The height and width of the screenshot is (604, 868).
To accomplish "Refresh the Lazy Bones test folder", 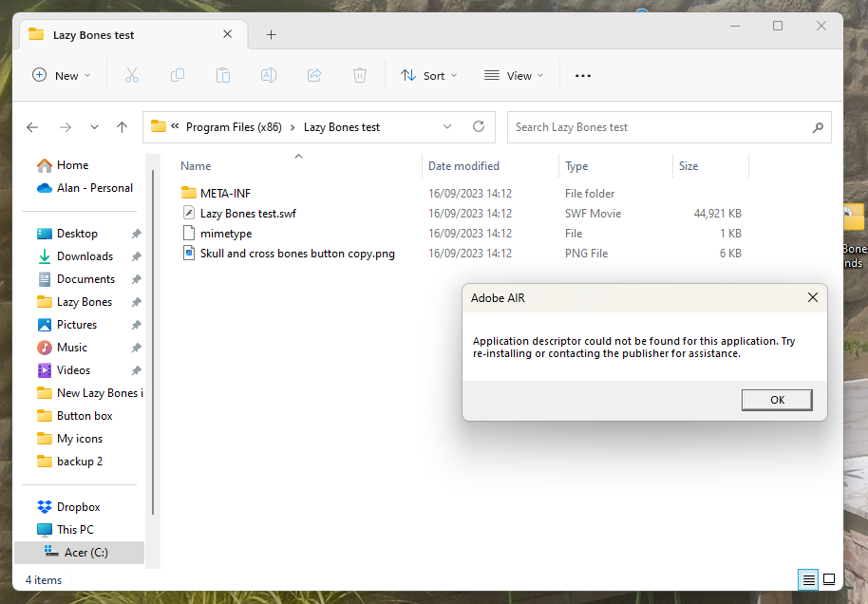I will click(x=479, y=126).
